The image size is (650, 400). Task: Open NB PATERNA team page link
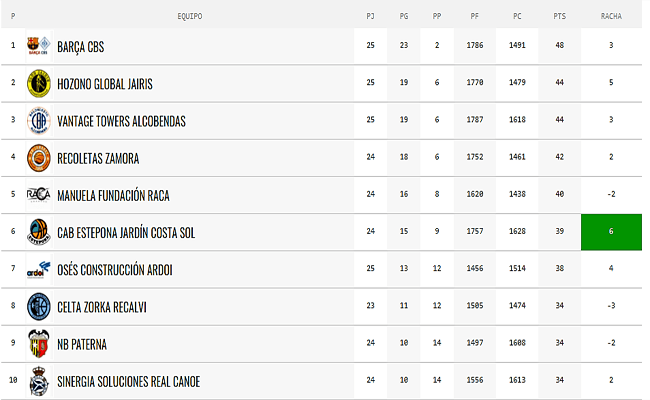click(82, 344)
